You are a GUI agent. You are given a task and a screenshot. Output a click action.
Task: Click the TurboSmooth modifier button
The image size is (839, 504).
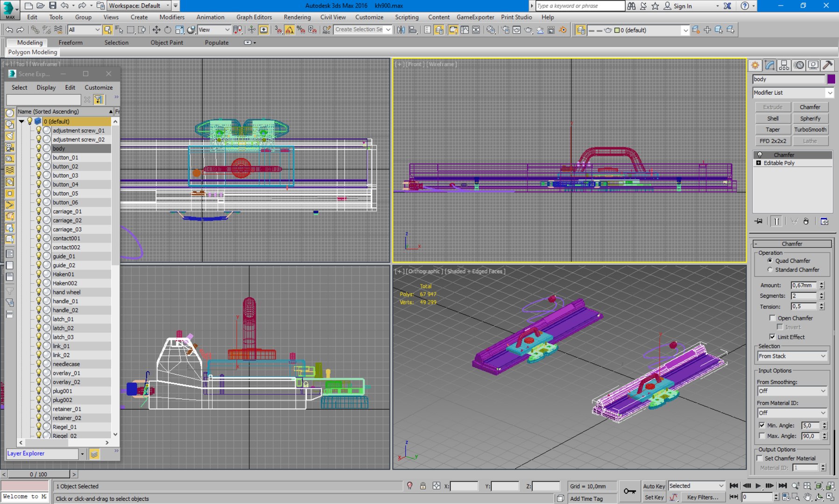point(810,130)
